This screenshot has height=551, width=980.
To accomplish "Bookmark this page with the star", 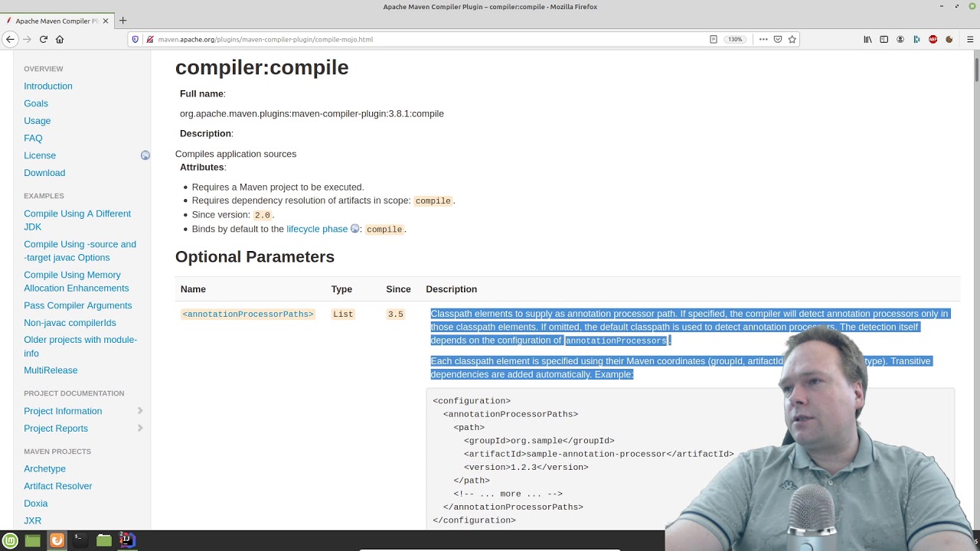I will coord(792,39).
